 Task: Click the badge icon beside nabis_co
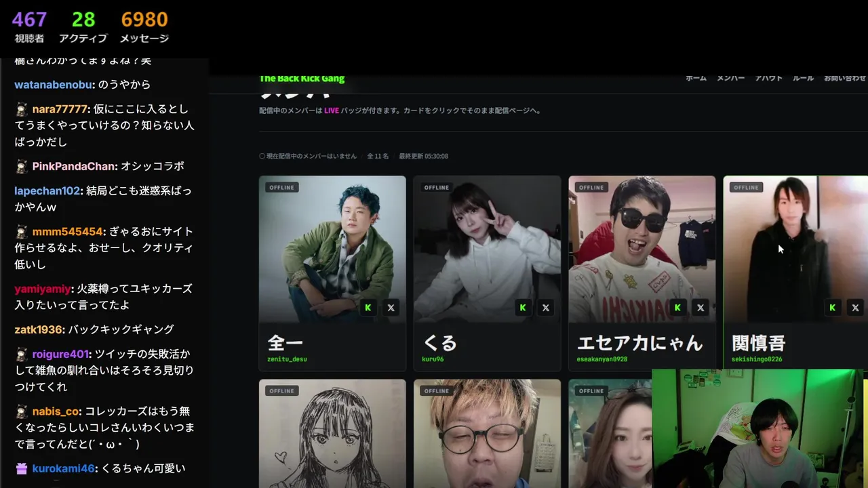click(x=22, y=411)
